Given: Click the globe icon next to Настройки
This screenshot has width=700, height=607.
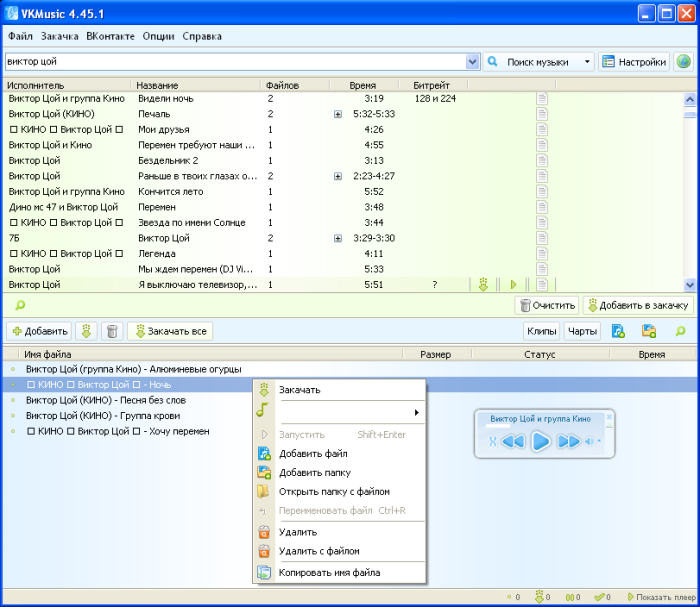Looking at the screenshot, I should point(683,62).
